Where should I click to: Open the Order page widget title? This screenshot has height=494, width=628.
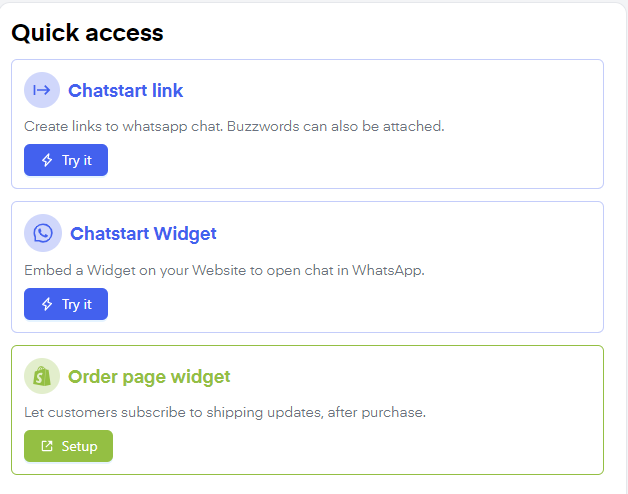coord(149,377)
